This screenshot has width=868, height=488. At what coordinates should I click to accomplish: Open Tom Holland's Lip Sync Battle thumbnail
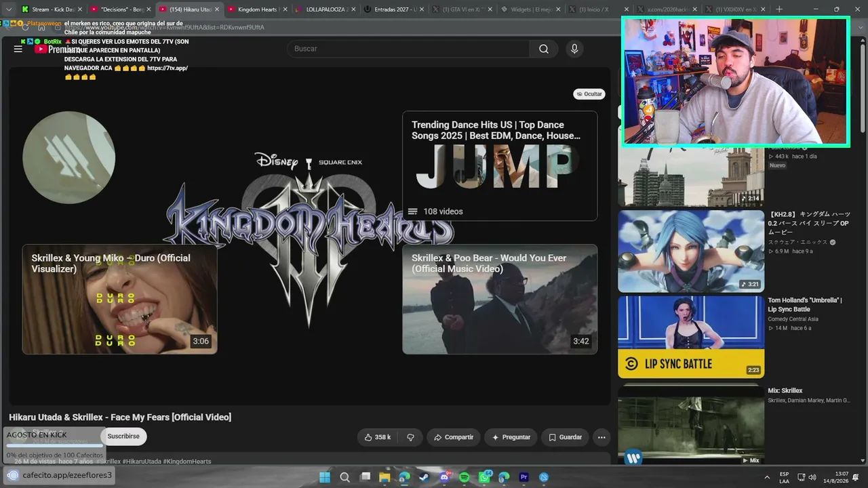[691, 337]
